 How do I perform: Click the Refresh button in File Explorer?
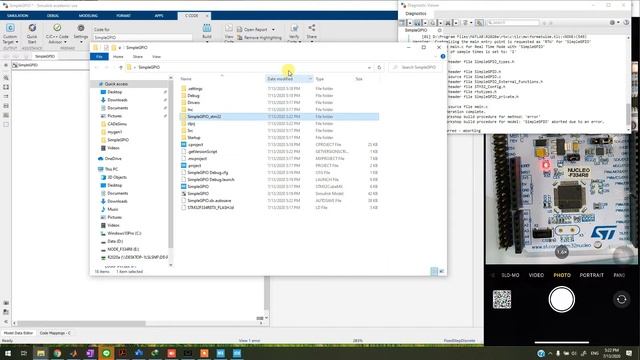[x=379, y=67]
